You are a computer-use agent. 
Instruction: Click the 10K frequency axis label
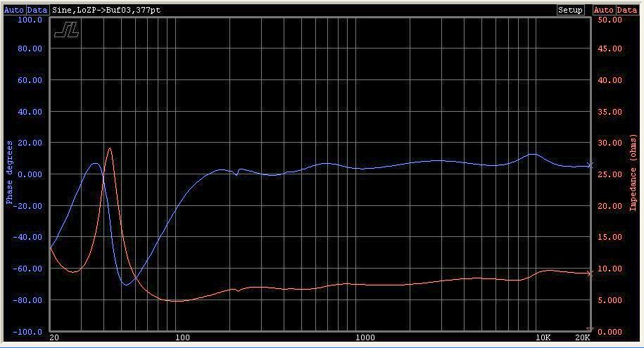[x=543, y=337]
